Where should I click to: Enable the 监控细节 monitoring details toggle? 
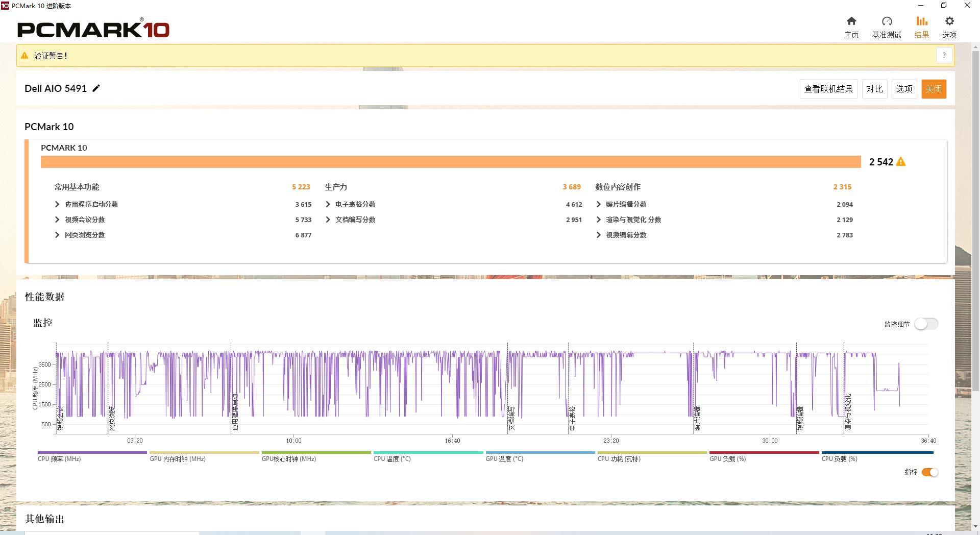(x=926, y=324)
